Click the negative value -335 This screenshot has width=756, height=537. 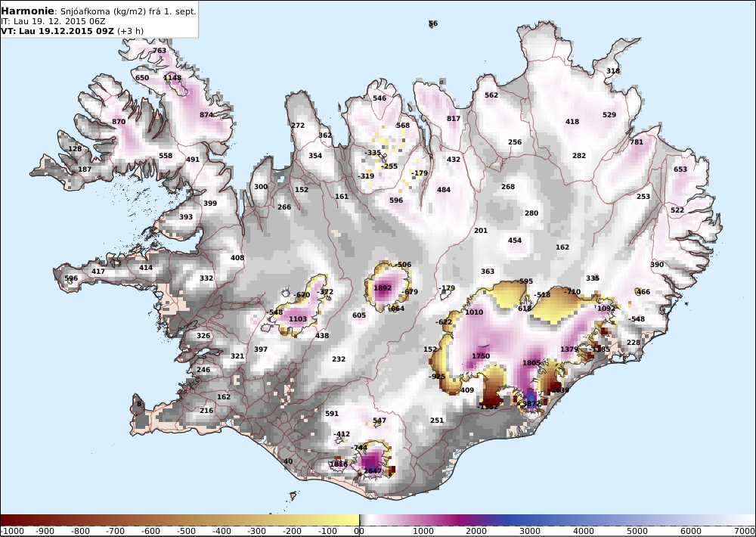click(x=372, y=153)
